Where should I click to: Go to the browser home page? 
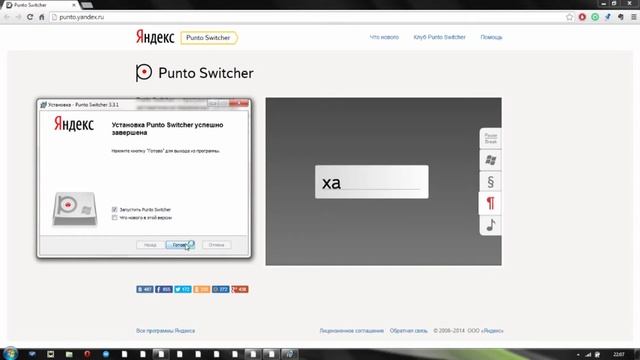pyautogui.click(x=42, y=17)
